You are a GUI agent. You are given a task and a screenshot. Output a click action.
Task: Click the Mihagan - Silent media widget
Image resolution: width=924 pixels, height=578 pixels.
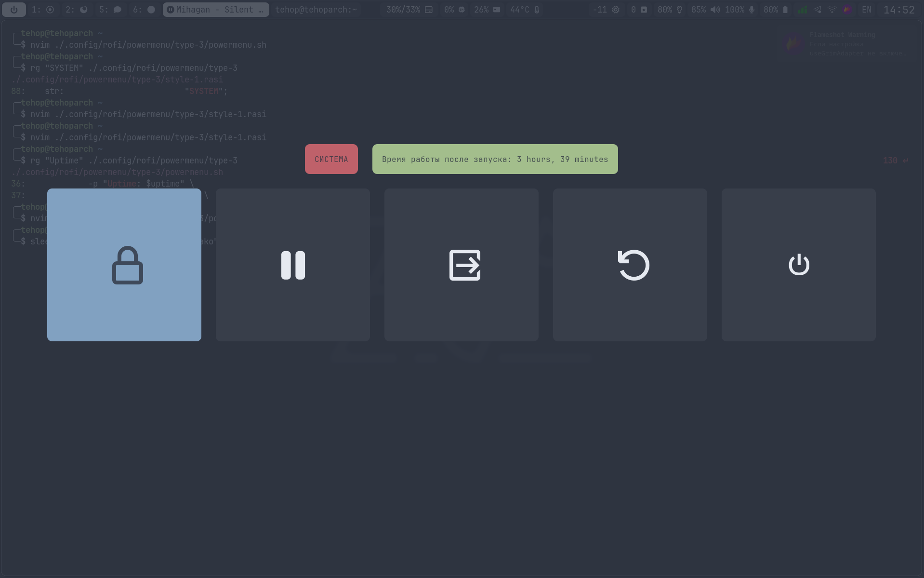216,10
